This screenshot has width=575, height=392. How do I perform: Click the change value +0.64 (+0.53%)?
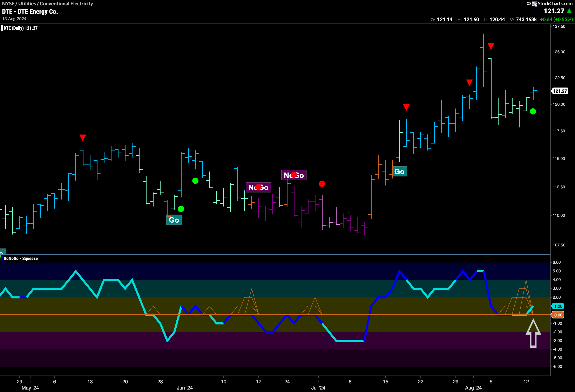(556, 20)
